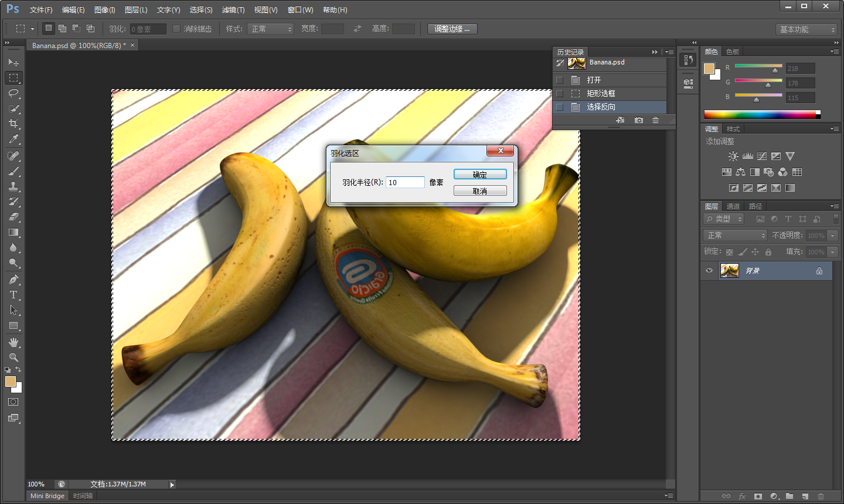Screen dimensions: 844x504
Task: Select the Gradient tool
Action: [13, 232]
